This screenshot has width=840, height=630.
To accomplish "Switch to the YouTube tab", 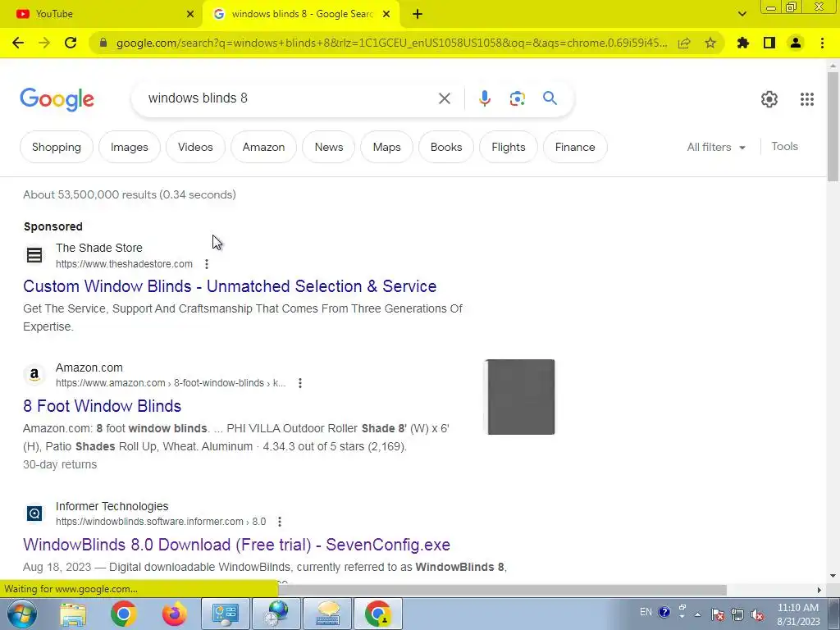I will [x=102, y=15].
